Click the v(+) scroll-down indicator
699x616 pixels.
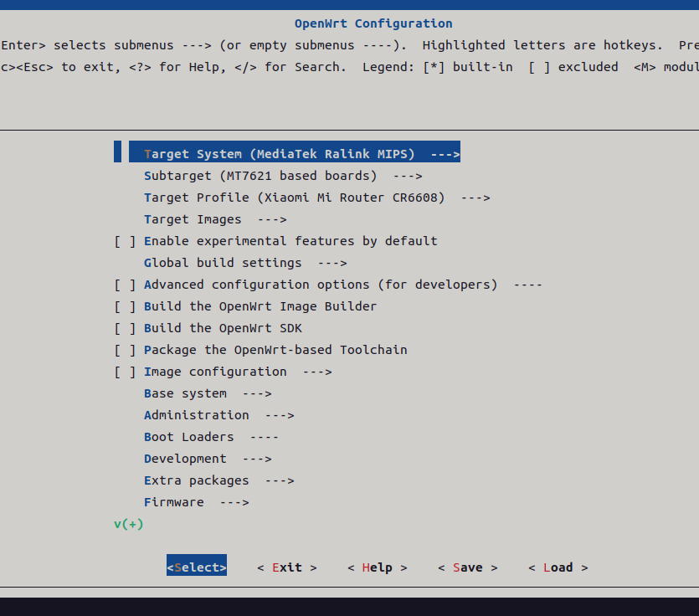[x=128, y=523]
